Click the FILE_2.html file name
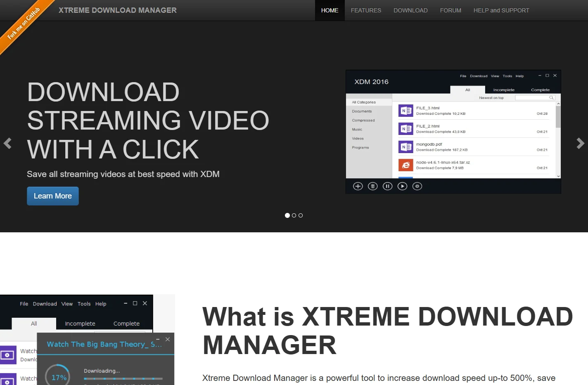Image resolution: width=588 pixels, height=385 pixels. [428, 126]
